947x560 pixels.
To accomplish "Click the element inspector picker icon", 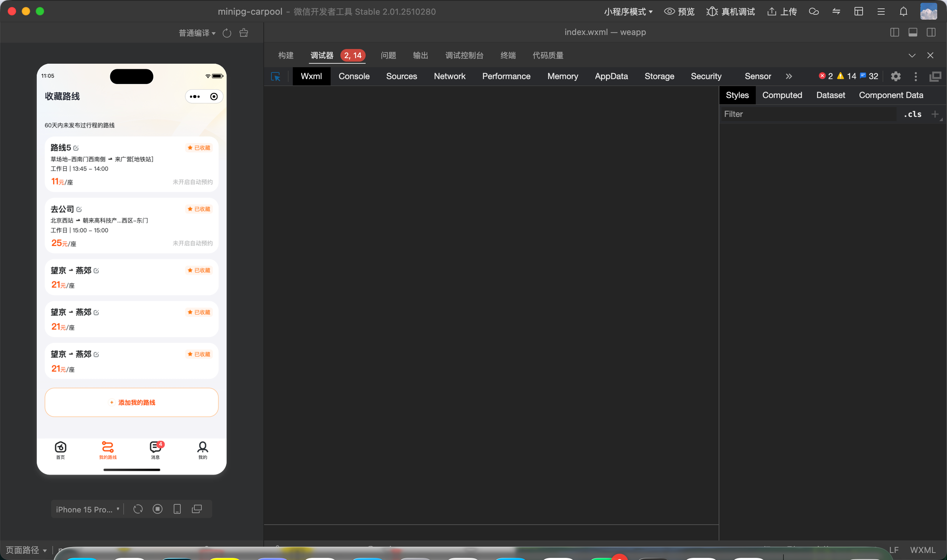I will pos(276,77).
